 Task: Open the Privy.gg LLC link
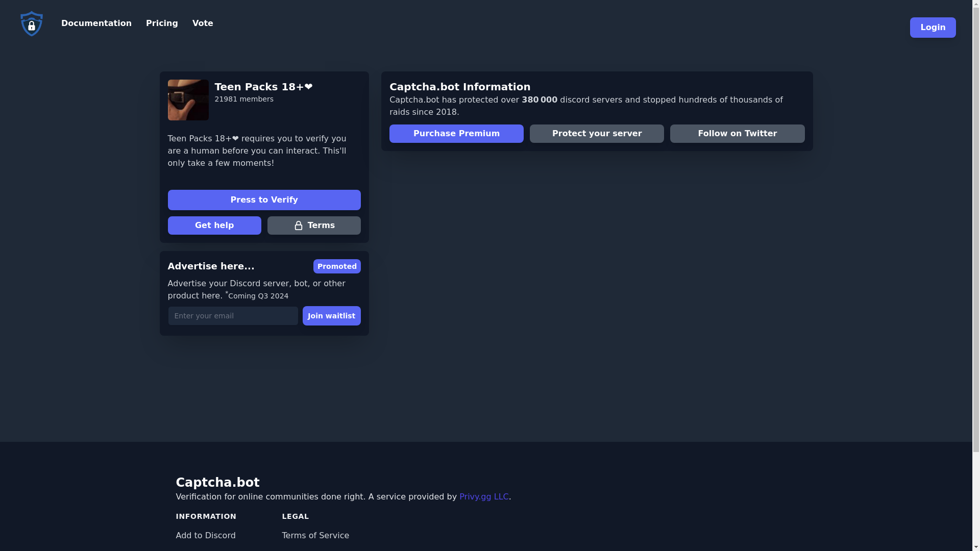tap(484, 497)
